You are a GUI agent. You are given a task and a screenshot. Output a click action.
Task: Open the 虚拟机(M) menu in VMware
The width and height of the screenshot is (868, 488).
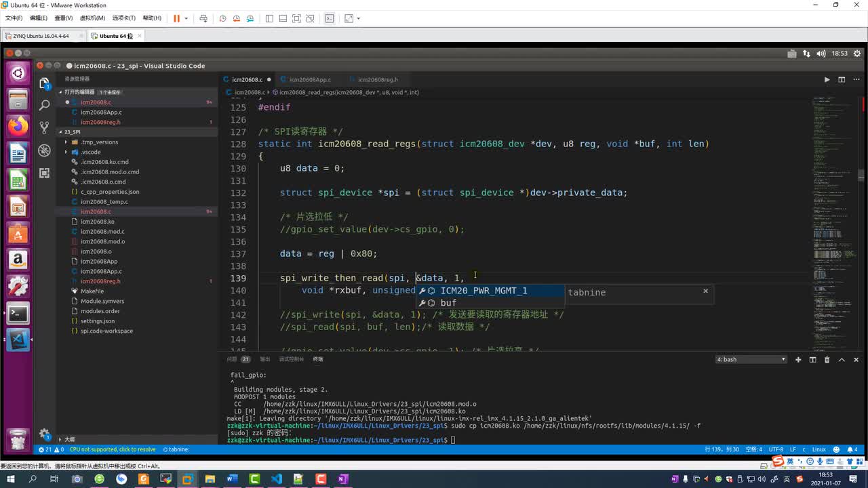(x=92, y=18)
